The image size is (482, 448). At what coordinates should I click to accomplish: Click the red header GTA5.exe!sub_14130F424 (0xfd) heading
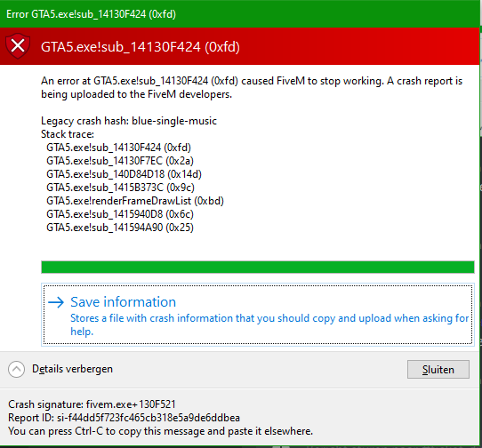click(x=141, y=47)
